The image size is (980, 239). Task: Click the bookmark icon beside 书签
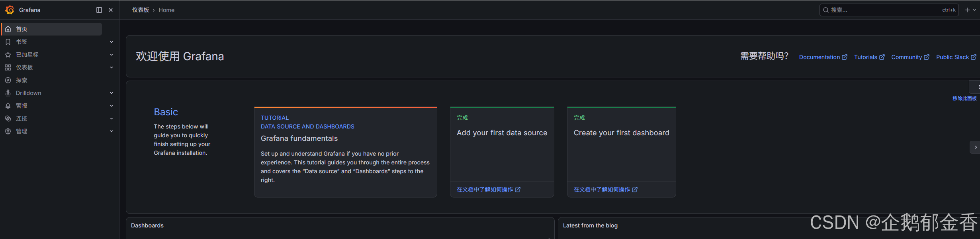[x=8, y=42]
